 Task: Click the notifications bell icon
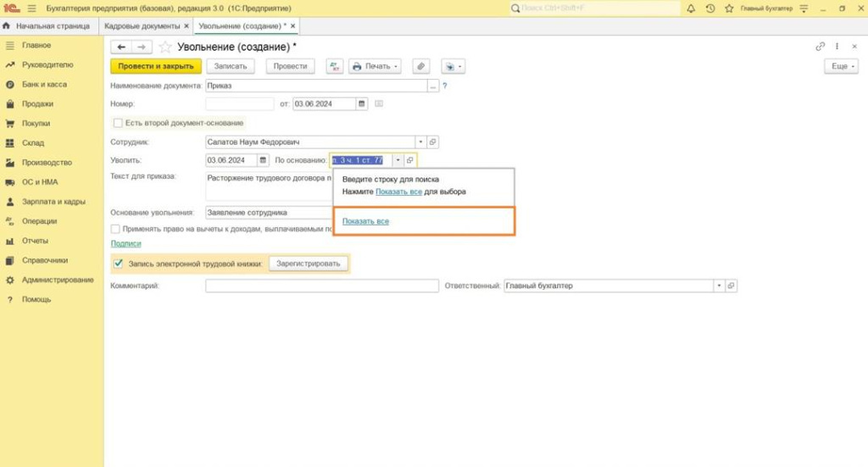pos(691,8)
